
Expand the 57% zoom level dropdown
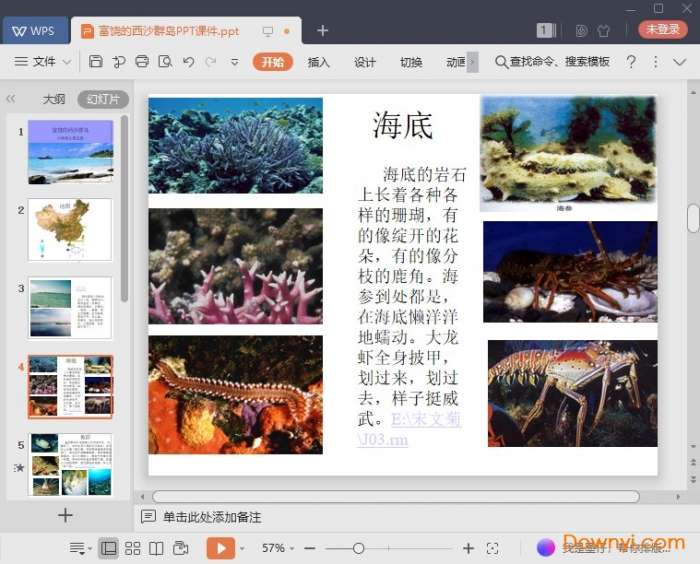click(278, 548)
